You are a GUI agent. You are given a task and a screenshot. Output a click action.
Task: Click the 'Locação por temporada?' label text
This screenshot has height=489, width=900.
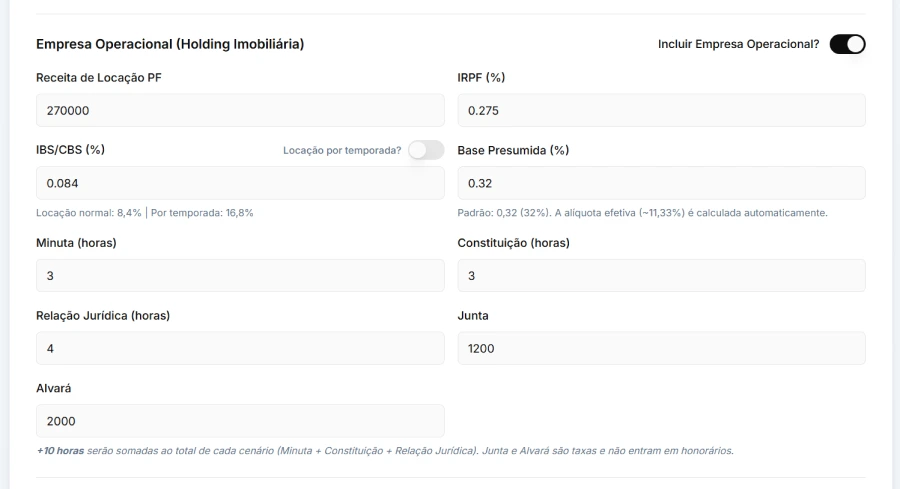point(342,151)
